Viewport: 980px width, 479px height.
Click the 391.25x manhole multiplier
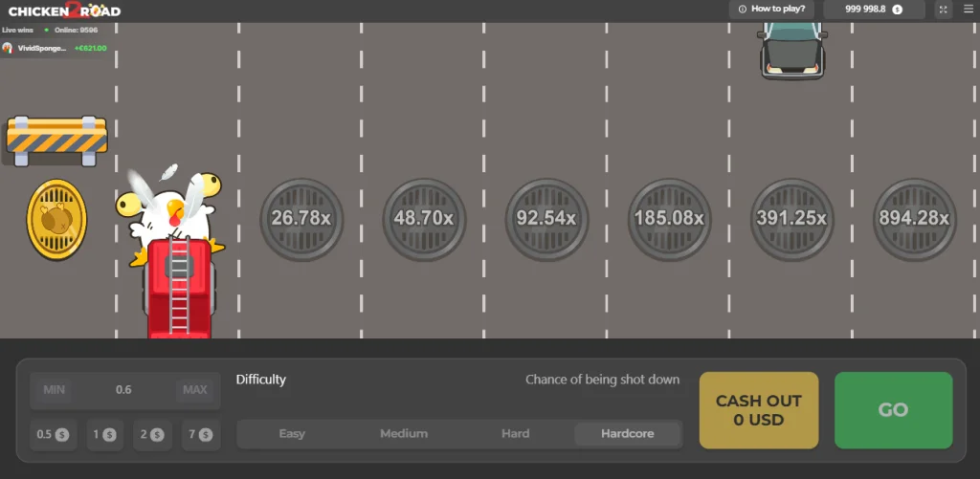[x=791, y=219]
